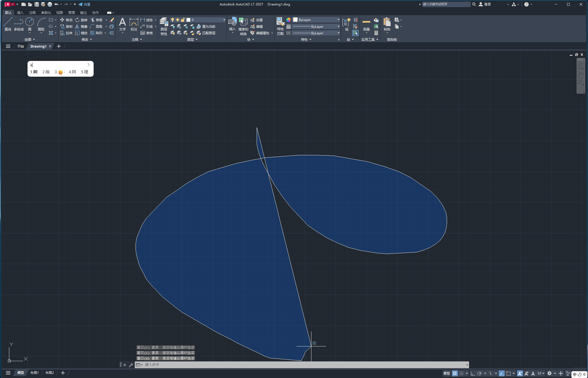Screen dimensions: 588x378
Task: Select the 多段线 polyline tool
Action: (19, 24)
